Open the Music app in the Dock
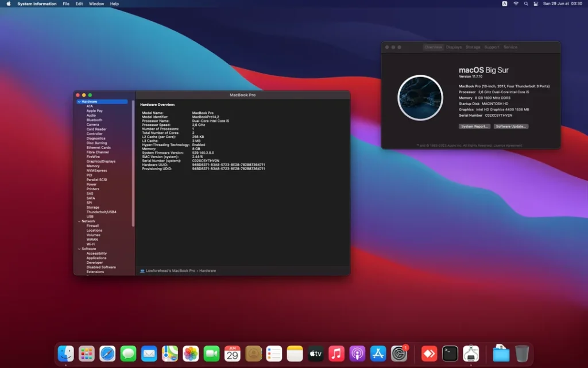Viewport: 588px width, 368px height. [336, 354]
